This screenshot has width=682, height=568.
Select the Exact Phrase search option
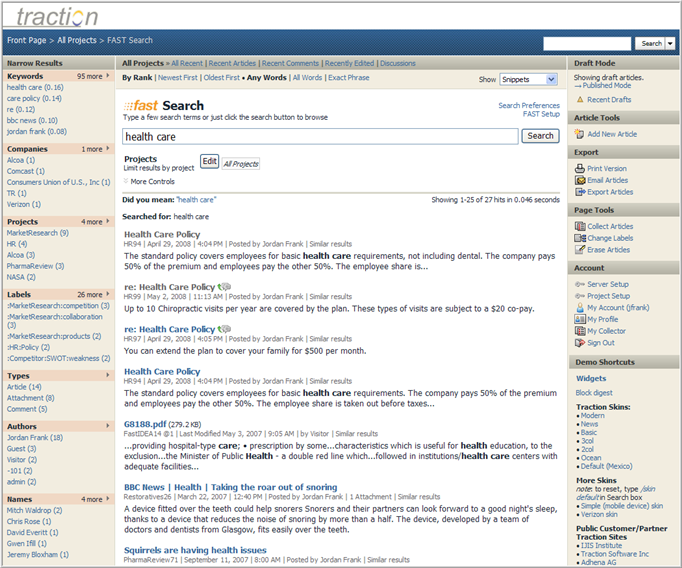(x=350, y=78)
